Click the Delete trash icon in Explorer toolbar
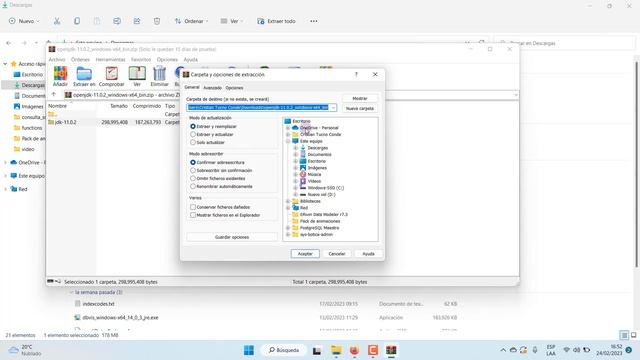Screen dimensions: 640x360 (157, 21)
